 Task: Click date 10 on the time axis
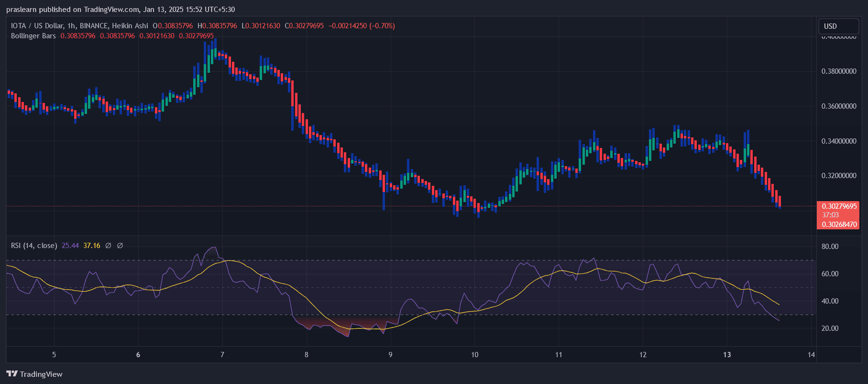click(474, 355)
